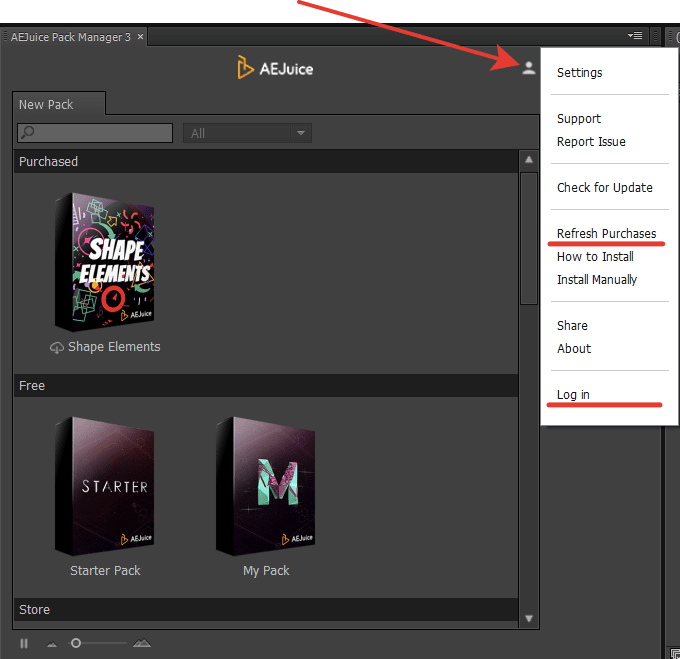Screen dimensions: 680x659
Task: Click the Store section header
Action: [266, 610]
